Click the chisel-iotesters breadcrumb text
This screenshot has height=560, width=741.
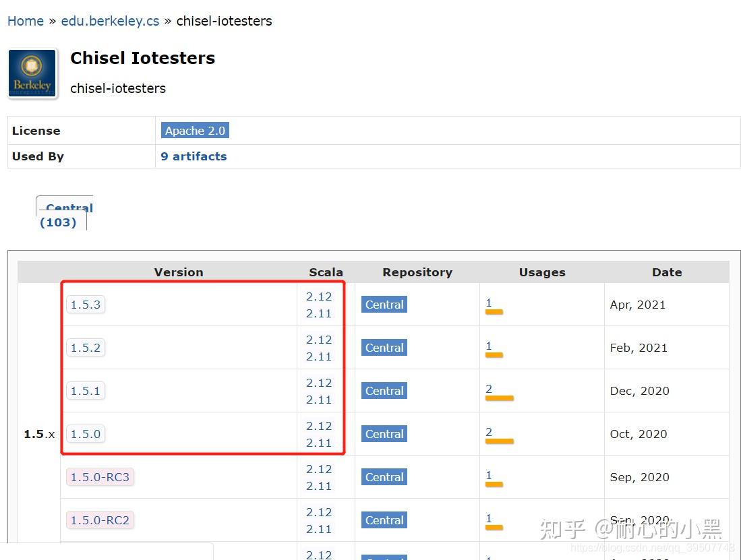[x=224, y=22]
